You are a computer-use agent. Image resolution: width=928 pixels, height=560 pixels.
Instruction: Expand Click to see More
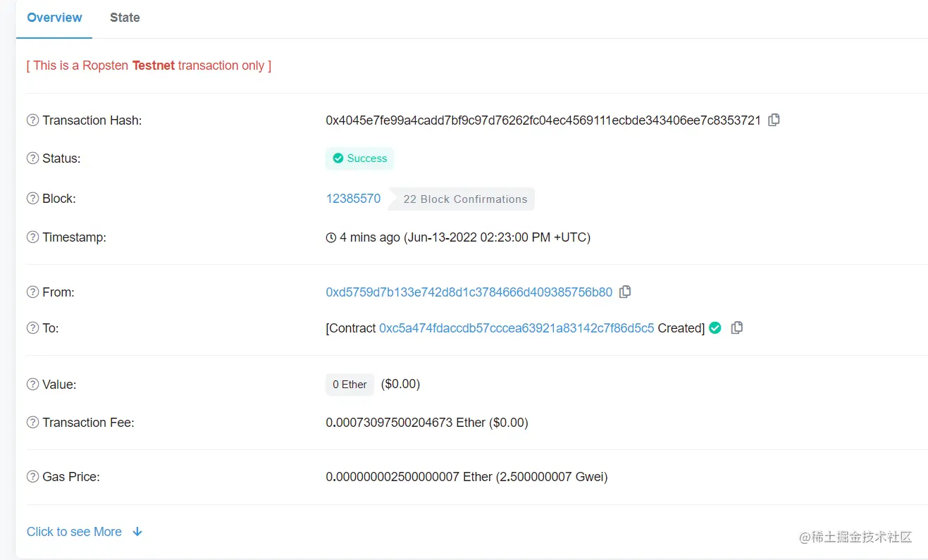[x=74, y=532]
